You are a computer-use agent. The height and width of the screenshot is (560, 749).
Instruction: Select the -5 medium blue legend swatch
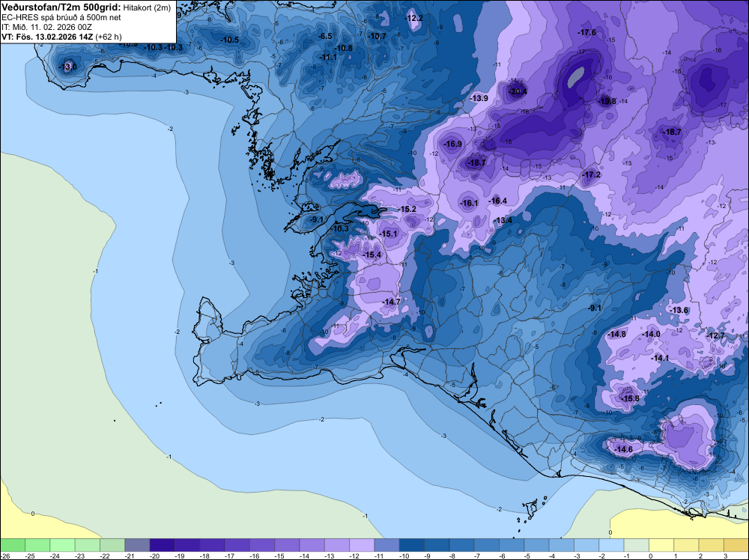coord(536,545)
